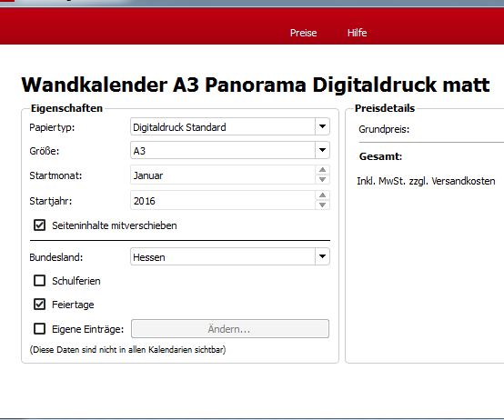The image size is (504, 420).
Task: Uncheck Seiteninhalte mitverschieben checkbox
Action: pos(39,225)
